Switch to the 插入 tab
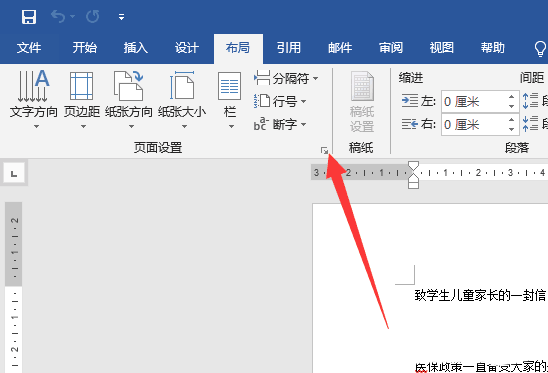 [136, 48]
